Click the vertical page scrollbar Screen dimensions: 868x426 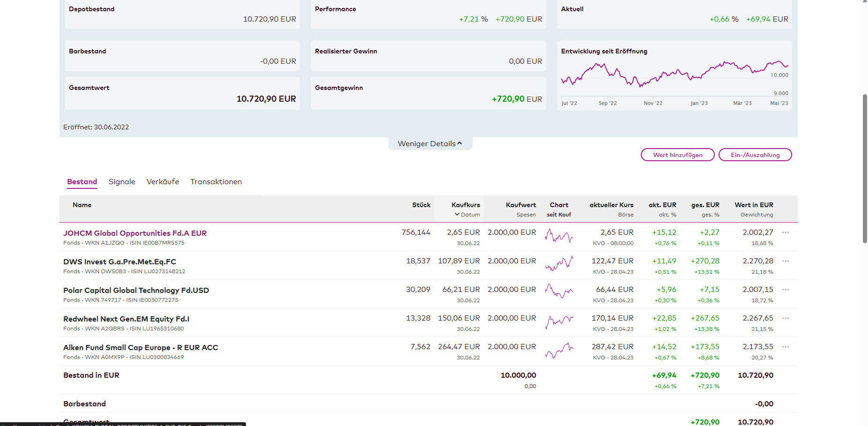(x=865, y=169)
